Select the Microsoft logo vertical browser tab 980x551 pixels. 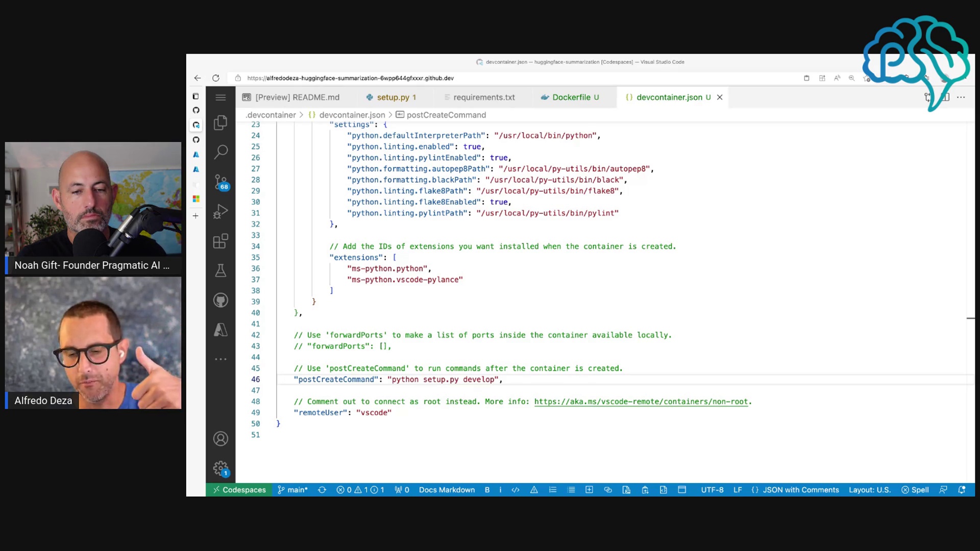pos(196,199)
